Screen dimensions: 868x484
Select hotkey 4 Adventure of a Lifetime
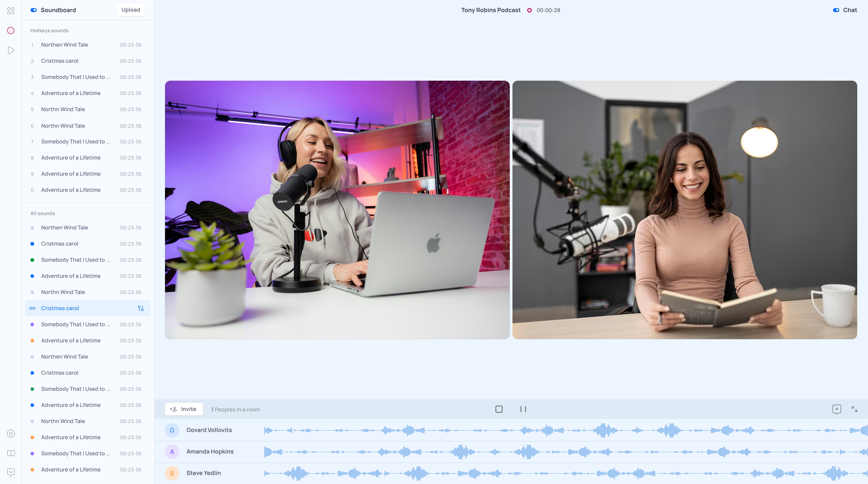click(71, 93)
